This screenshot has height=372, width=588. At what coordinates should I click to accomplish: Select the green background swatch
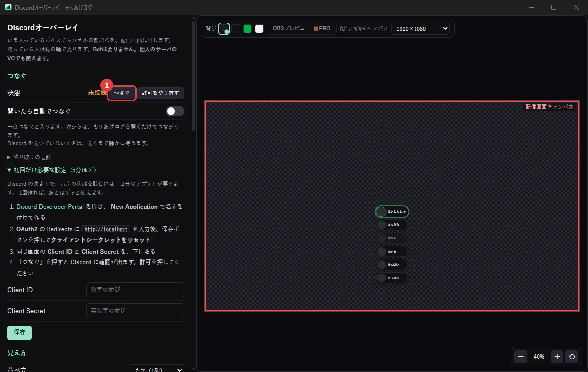coord(247,29)
